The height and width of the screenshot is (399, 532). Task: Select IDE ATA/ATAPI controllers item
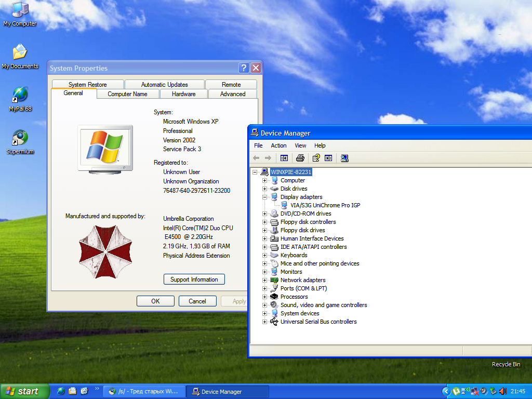click(x=313, y=247)
